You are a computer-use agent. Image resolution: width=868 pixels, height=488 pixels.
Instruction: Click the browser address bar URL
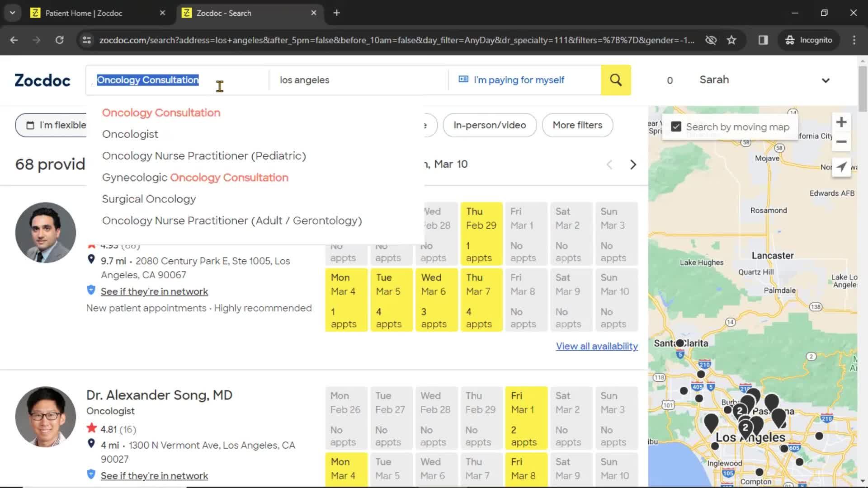coord(396,40)
